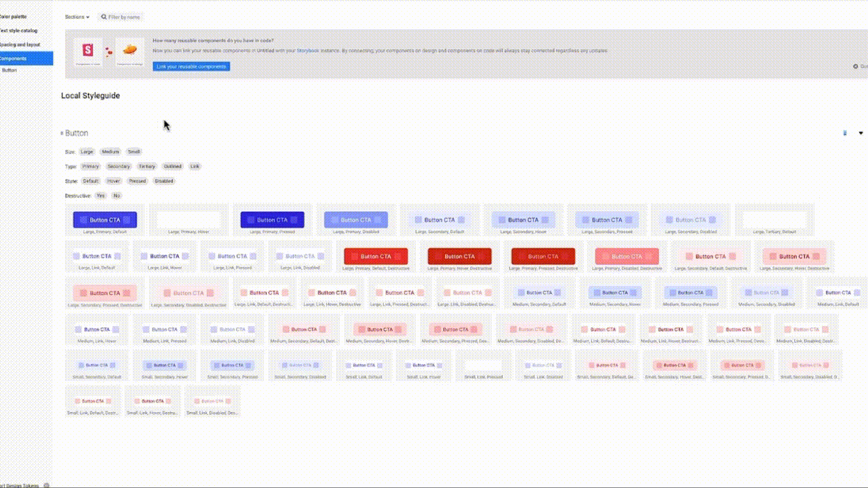This screenshot has width=868, height=488.
Task: Click inside the Filter by name field
Action: 125,17
